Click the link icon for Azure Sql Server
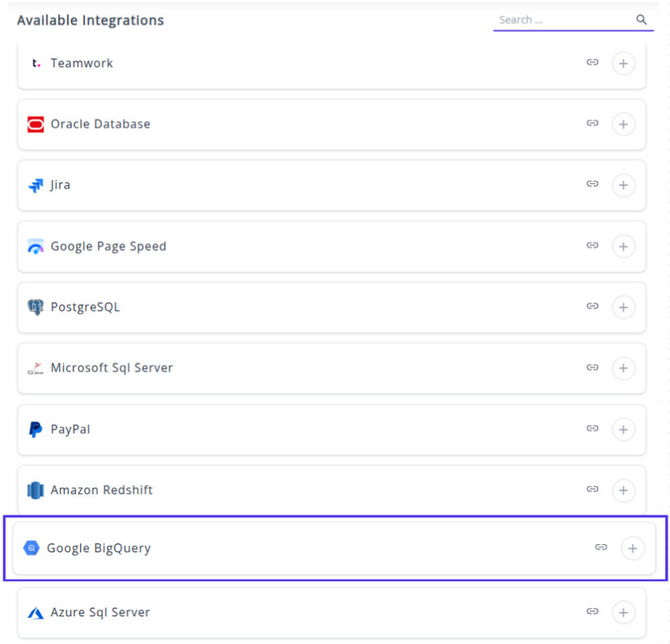Viewport: 670px width, 644px height. [592, 611]
